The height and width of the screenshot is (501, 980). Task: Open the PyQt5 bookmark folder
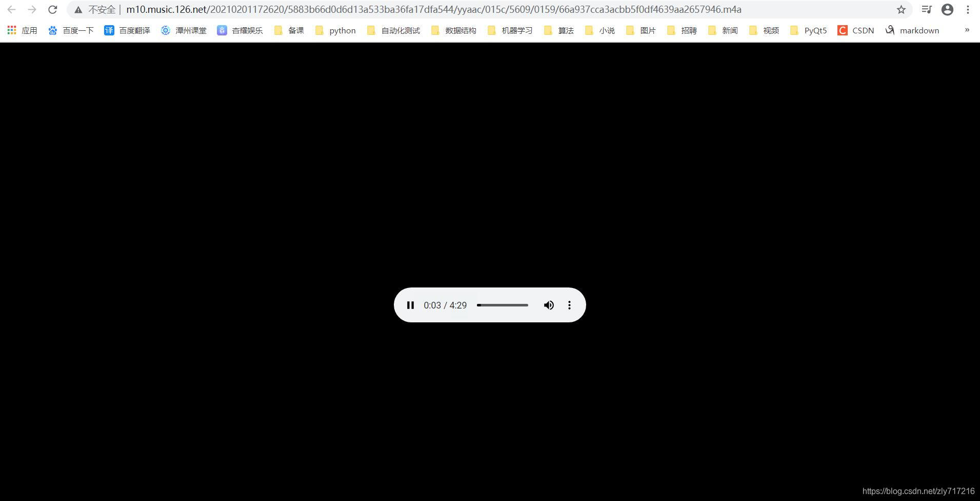[809, 30]
